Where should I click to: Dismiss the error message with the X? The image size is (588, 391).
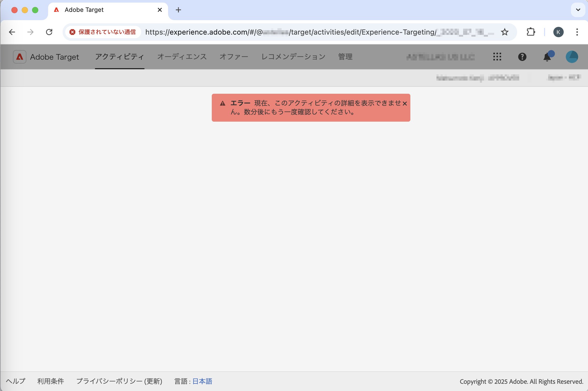click(x=405, y=104)
